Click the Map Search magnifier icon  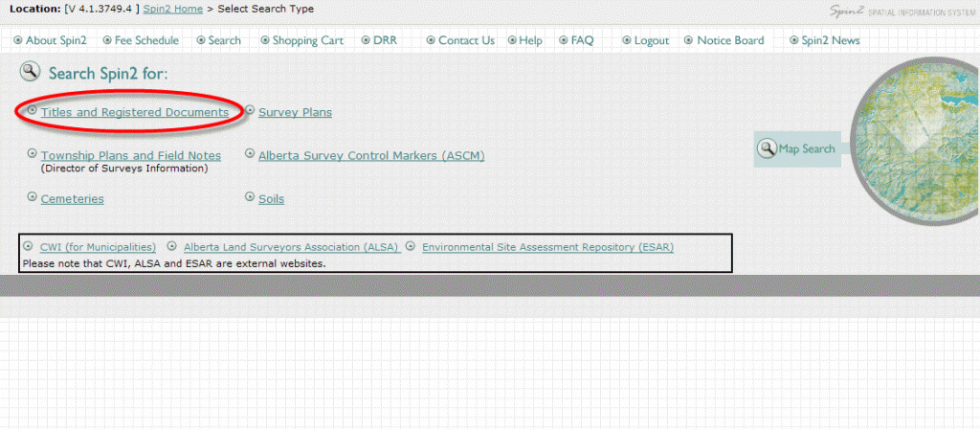767,148
